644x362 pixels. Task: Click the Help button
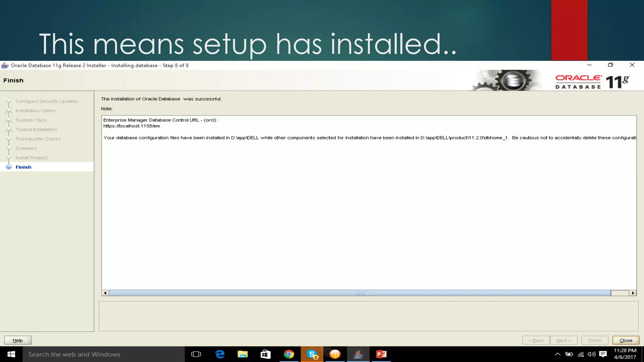[x=18, y=340]
